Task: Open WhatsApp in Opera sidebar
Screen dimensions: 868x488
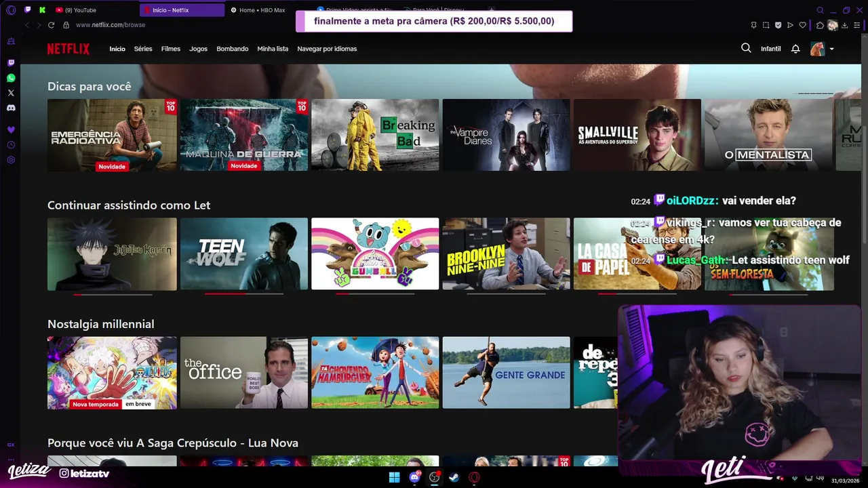Action: click(11, 78)
